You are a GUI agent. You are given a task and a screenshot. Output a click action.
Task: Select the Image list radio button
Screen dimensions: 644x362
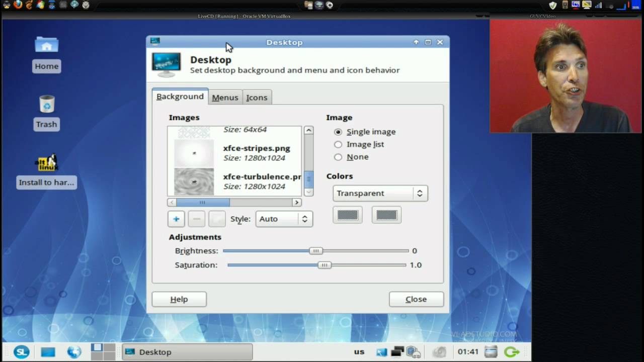coord(338,144)
